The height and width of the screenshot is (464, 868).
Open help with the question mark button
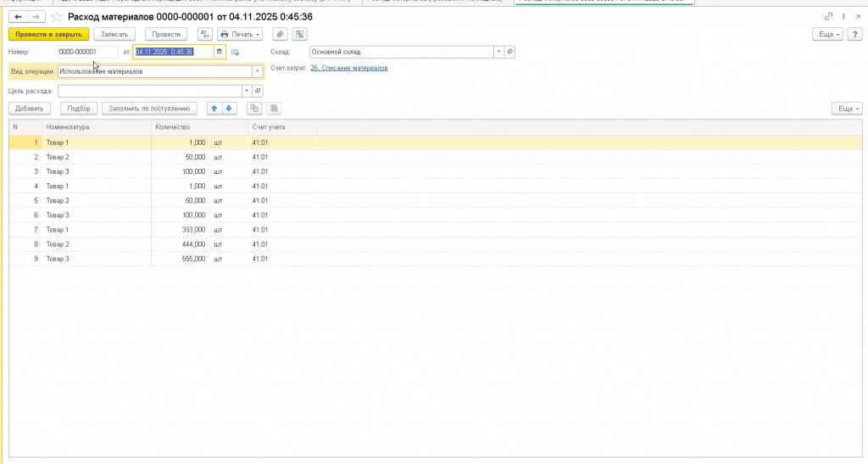855,34
